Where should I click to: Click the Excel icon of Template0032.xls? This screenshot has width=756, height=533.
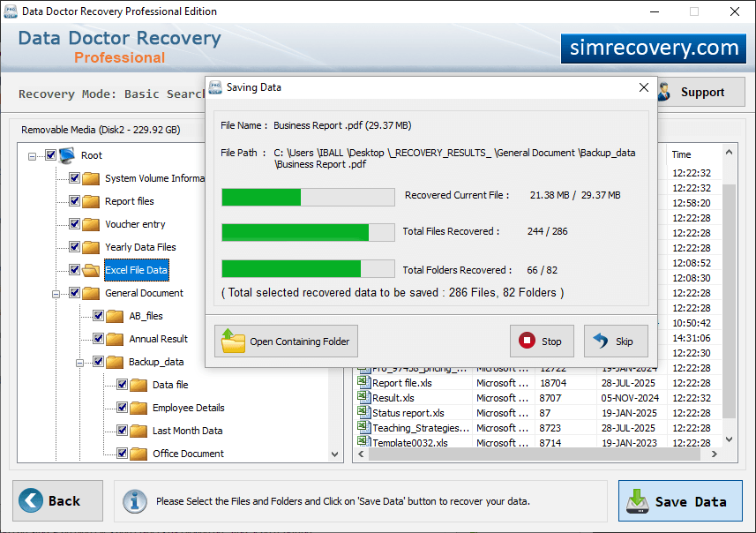coord(363,441)
